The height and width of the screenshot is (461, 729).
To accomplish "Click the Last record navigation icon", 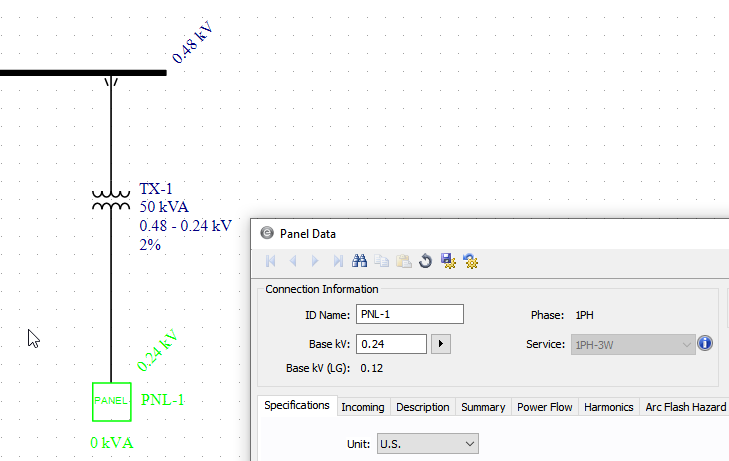I will [x=338, y=261].
